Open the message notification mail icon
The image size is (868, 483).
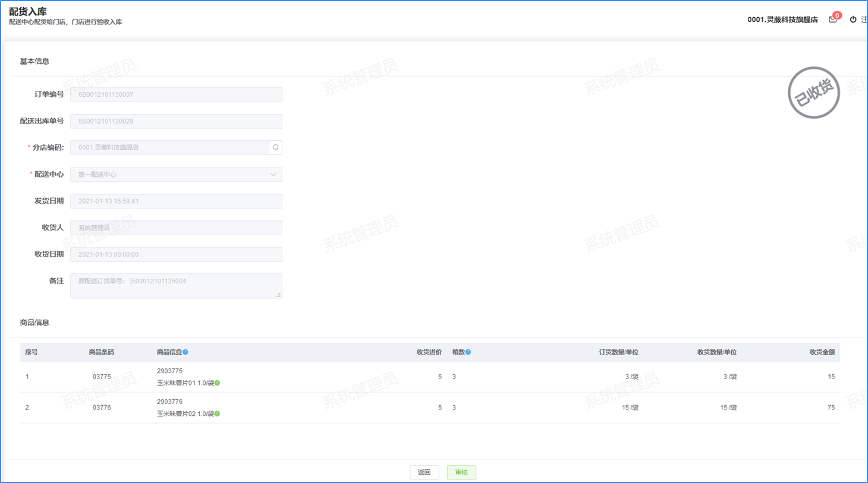832,20
